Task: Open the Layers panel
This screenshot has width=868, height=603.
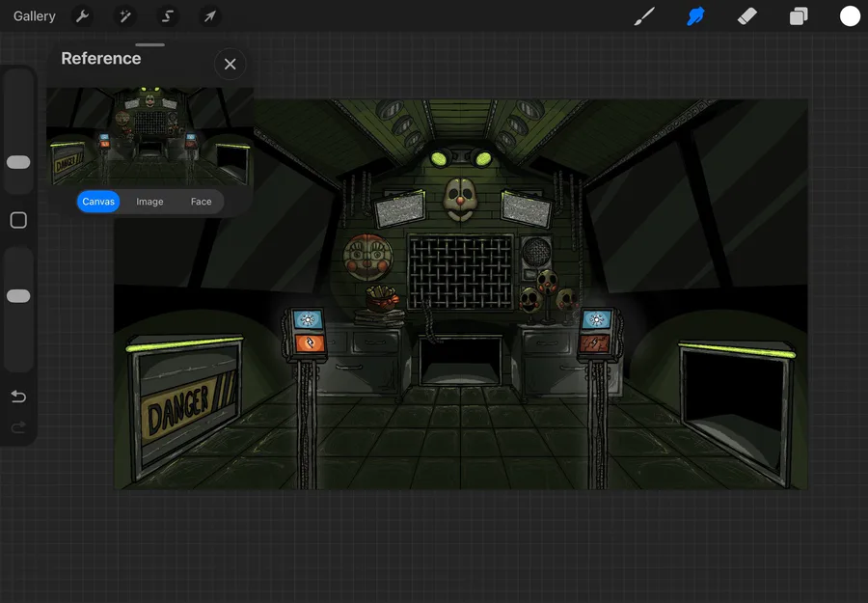Action: pyautogui.click(x=799, y=16)
